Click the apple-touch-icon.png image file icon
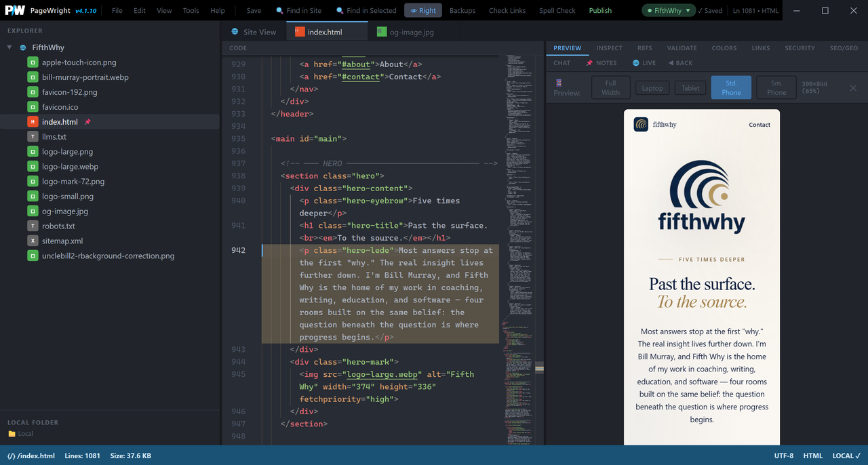 (33, 62)
